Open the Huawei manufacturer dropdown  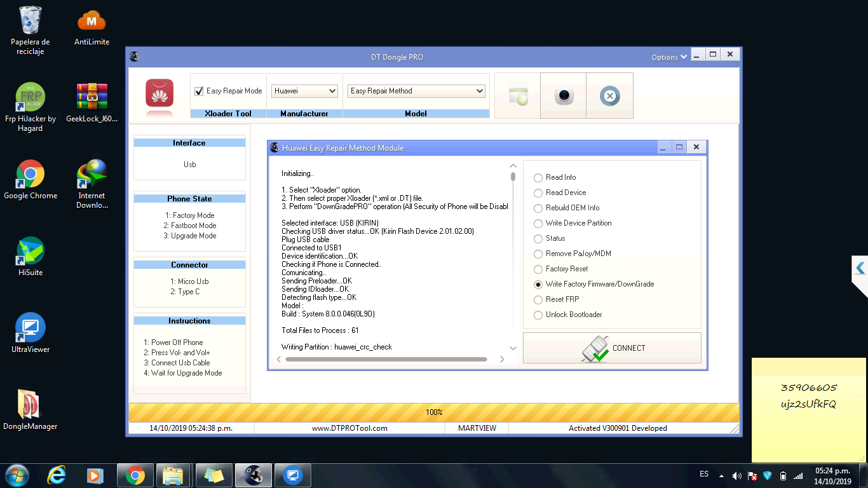click(304, 91)
